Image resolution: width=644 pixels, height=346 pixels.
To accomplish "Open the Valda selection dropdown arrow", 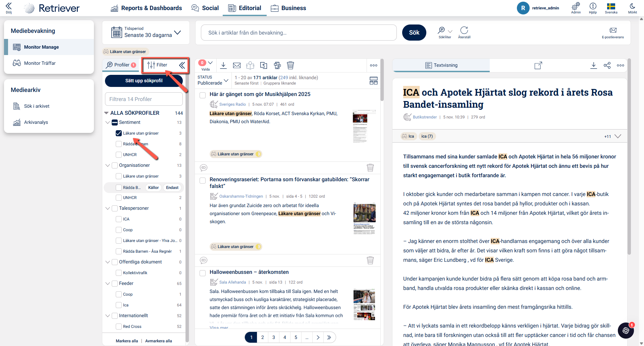I will (x=210, y=63).
